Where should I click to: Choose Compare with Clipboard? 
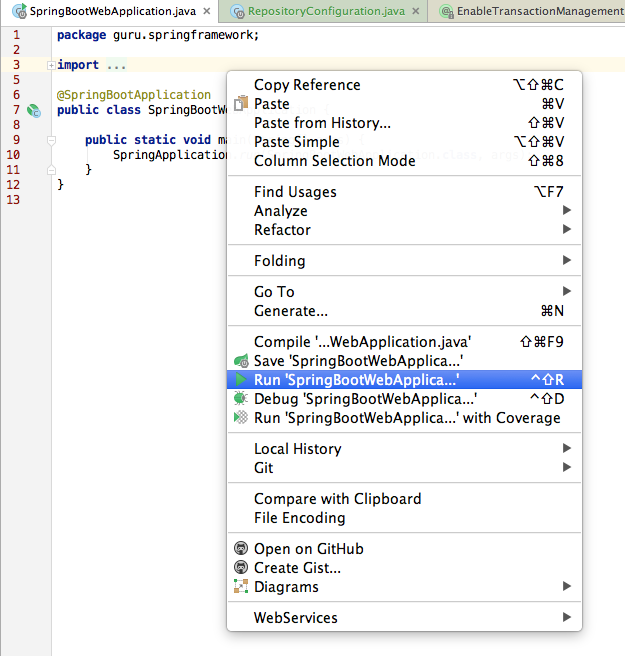(404, 499)
